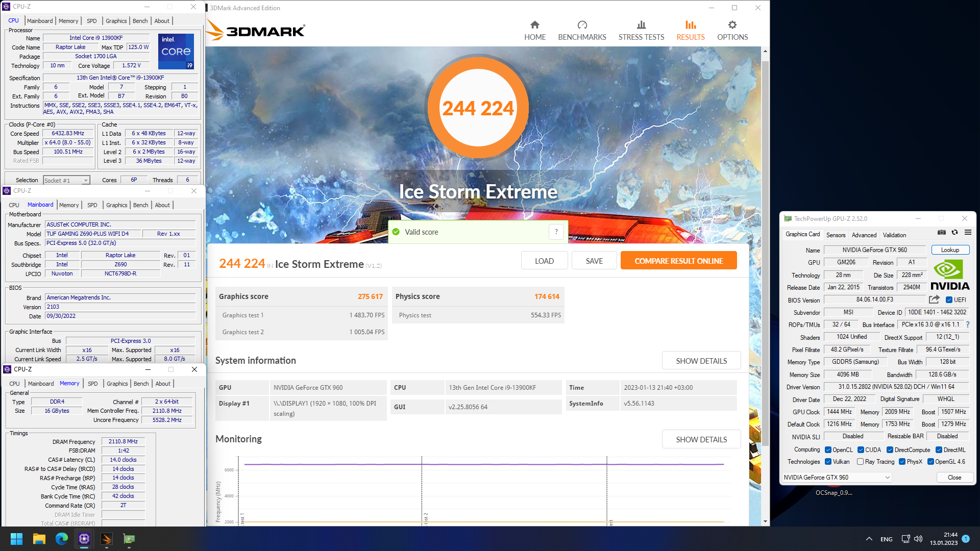Toggle the DirectML checkbox in GPU-Z
This screenshot has width=980, height=551.
939,450
